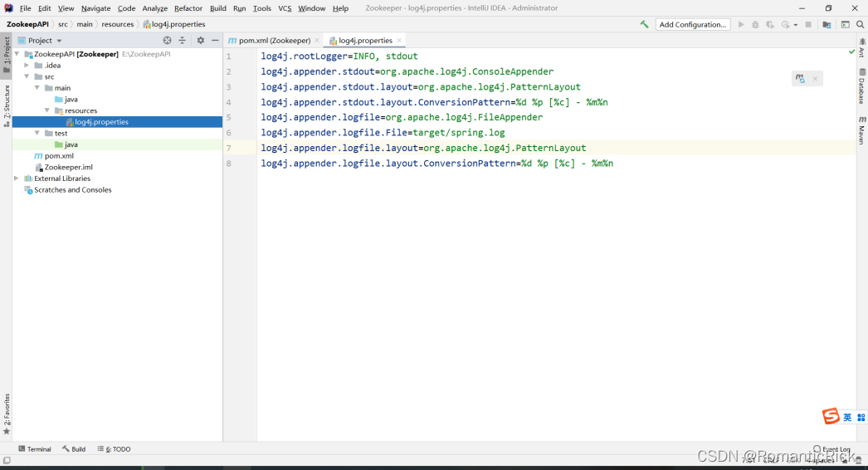Image resolution: width=868 pixels, height=470 pixels.
Task: Toggle the Favorites tool window
Action: (x=6, y=414)
